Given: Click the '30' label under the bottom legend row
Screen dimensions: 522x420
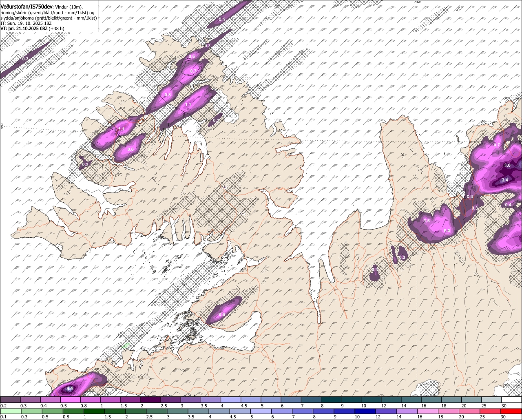Looking at the screenshot, I should pos(504,417).
